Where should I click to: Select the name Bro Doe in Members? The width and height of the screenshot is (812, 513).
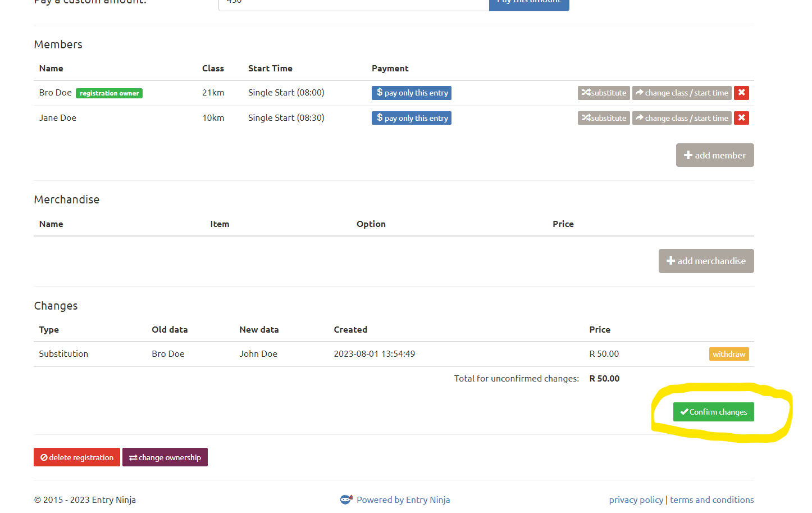(56, 93)
